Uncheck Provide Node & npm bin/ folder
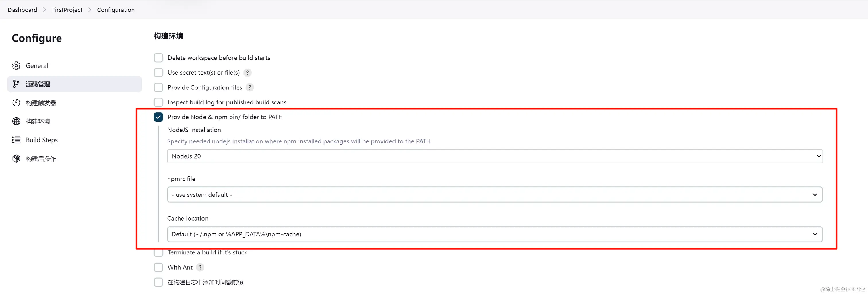 tap(158, 117)
